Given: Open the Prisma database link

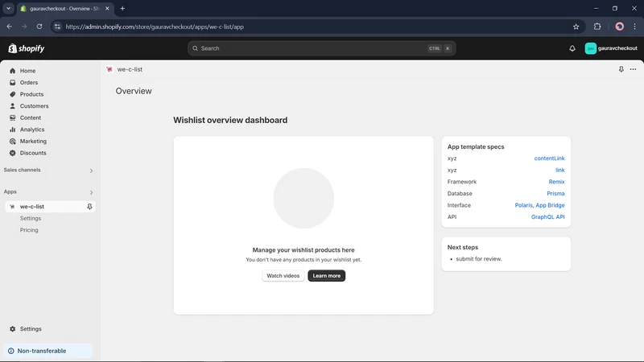Looking at the screenshot, I should coord(555,193).
